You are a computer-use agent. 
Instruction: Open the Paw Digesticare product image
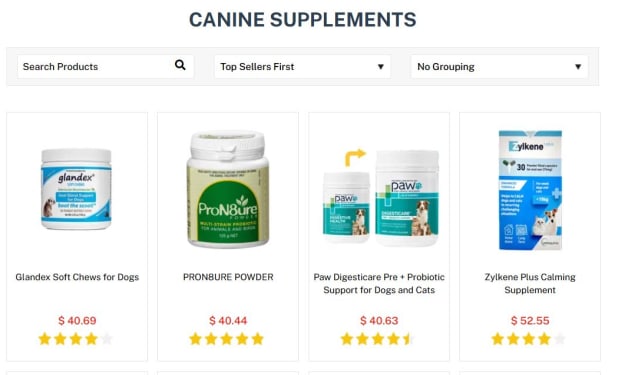click(379, 197)
